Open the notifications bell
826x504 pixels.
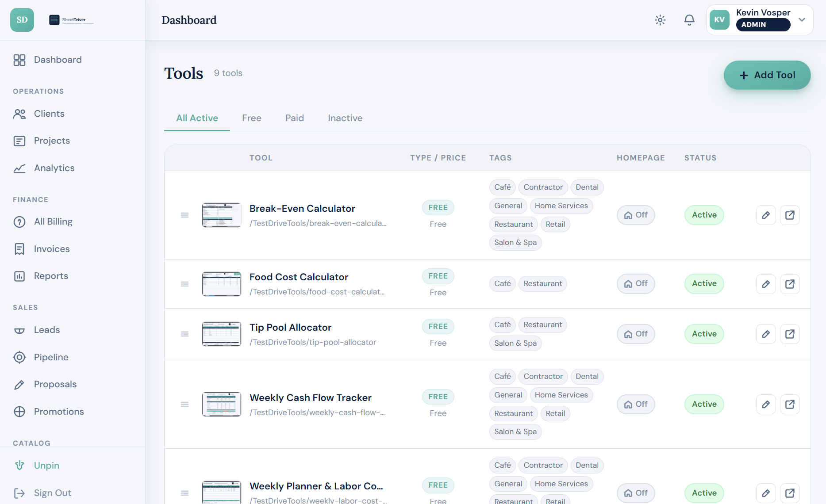pyautogui.click(x=689, y=20)
